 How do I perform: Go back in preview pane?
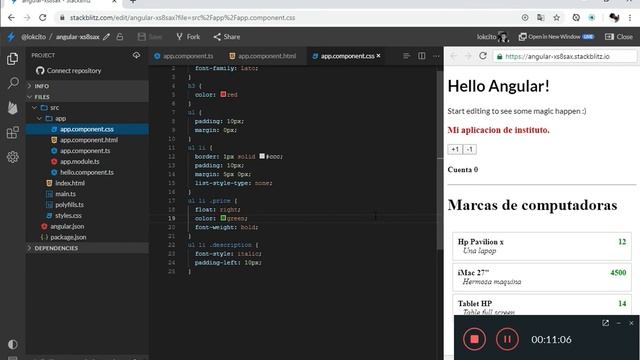[x=453, y=56]
